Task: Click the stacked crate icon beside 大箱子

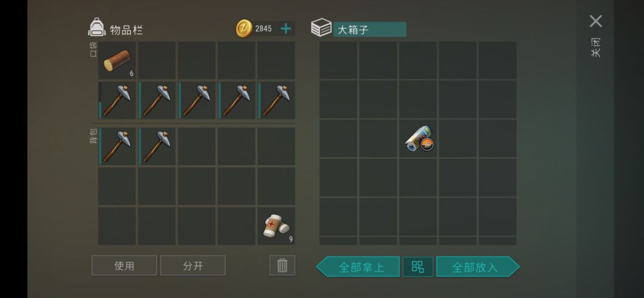Action: (321, 27)
